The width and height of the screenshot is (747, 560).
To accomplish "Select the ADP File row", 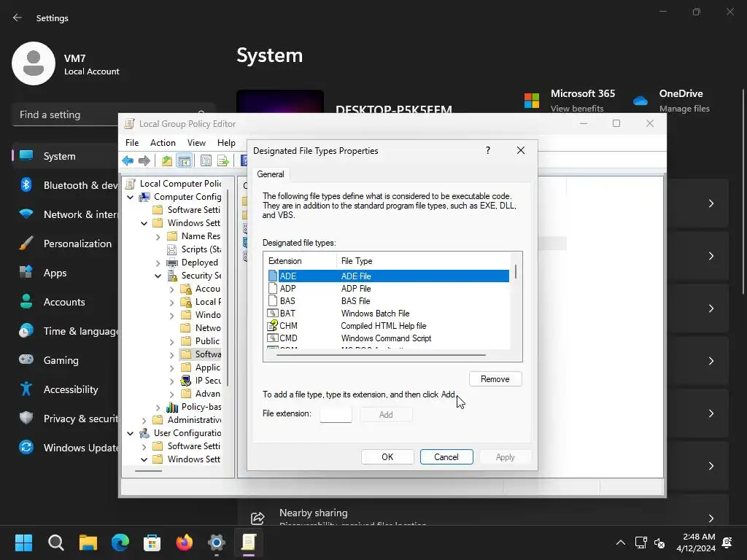I will tap(388, 289).
